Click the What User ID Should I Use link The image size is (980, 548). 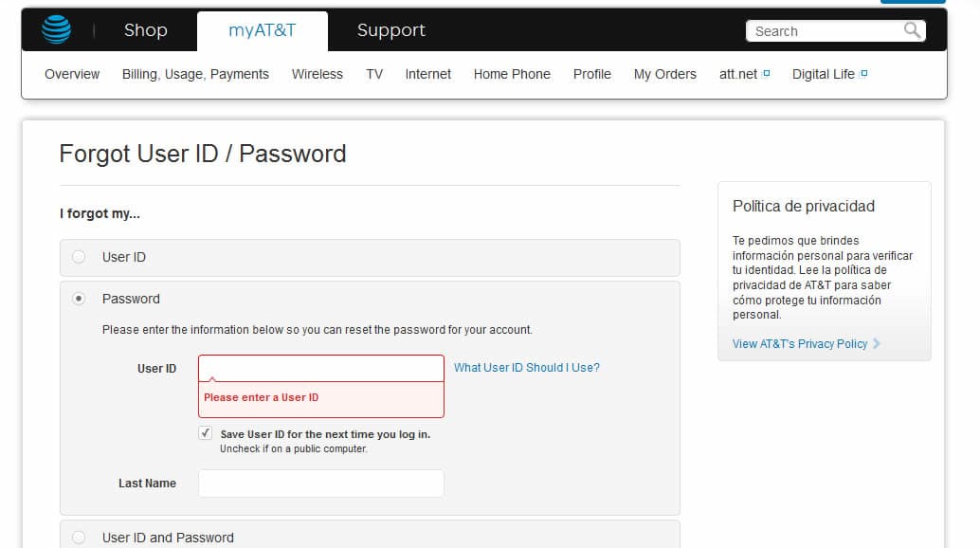click(x=526, y=368)
